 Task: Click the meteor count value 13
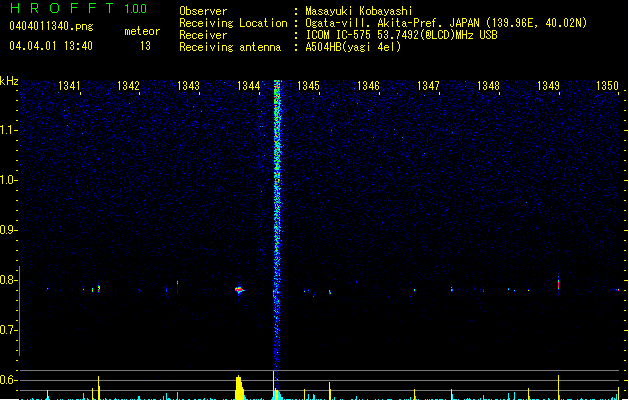[x=145, y=46]
